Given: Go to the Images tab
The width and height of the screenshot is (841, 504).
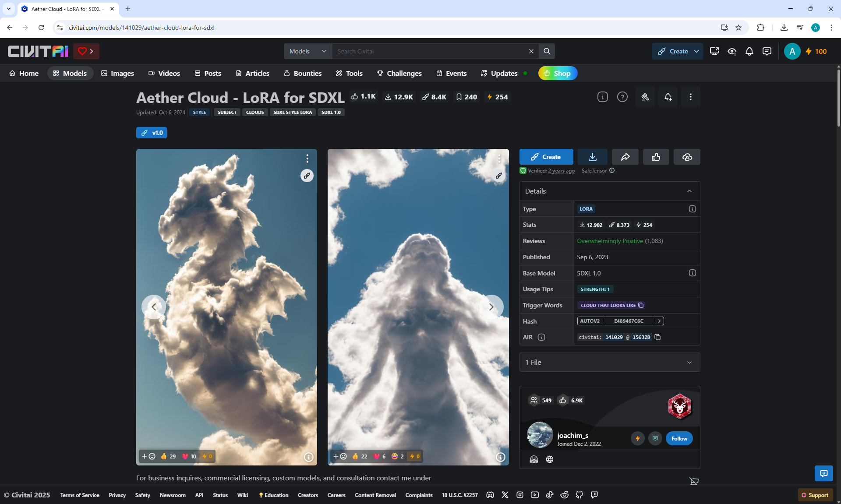Looking at the screenshot, I should click(117, 73).
